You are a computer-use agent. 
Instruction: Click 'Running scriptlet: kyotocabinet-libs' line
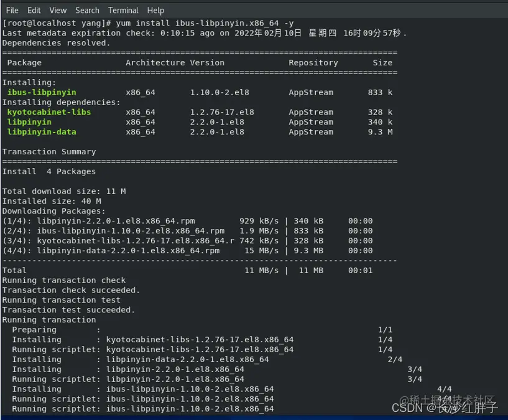(x=202, y=350)
